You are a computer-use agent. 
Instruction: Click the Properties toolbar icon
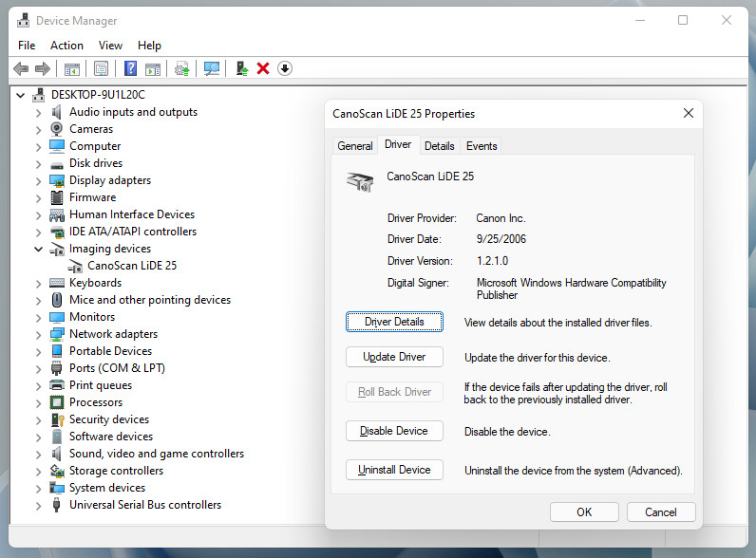tap(102, 69)
